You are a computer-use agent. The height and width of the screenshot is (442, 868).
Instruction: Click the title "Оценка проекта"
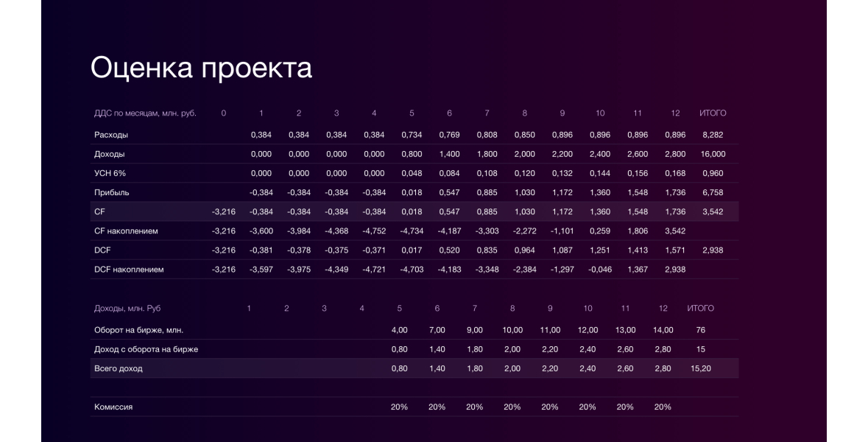201,68
